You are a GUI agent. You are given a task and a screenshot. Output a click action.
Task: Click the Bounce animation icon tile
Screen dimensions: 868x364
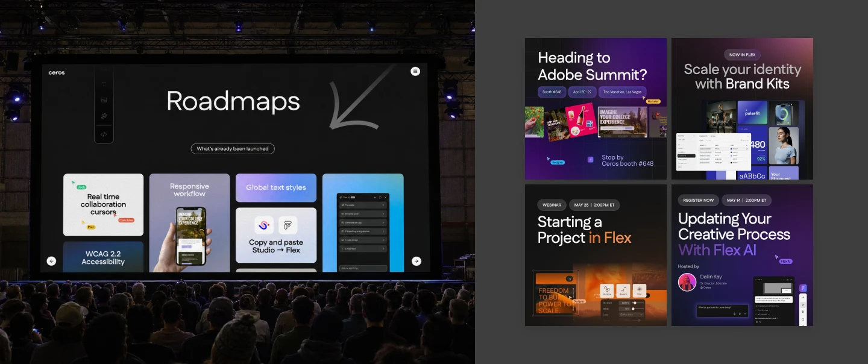(x=623, y=290)
